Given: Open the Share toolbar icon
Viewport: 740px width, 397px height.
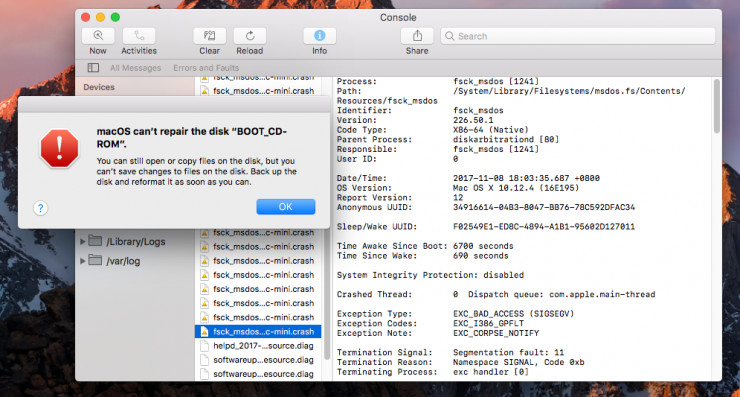Looking at the screenshot, I should tap(417, 36).
